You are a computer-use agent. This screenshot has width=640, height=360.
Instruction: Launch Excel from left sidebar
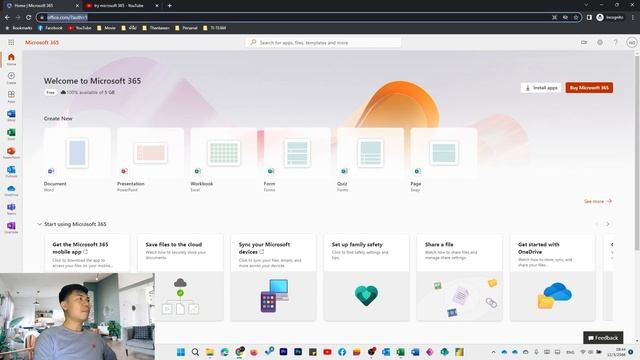coord(11,134)
